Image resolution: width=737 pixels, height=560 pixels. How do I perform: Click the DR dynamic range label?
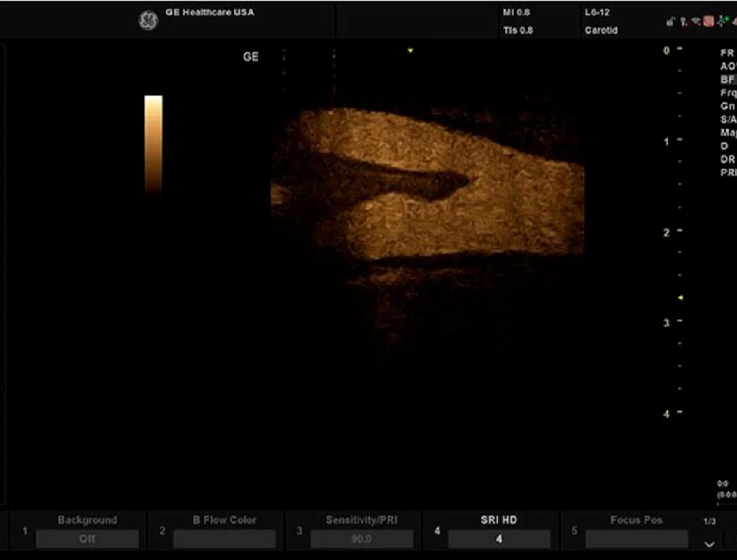727,160
